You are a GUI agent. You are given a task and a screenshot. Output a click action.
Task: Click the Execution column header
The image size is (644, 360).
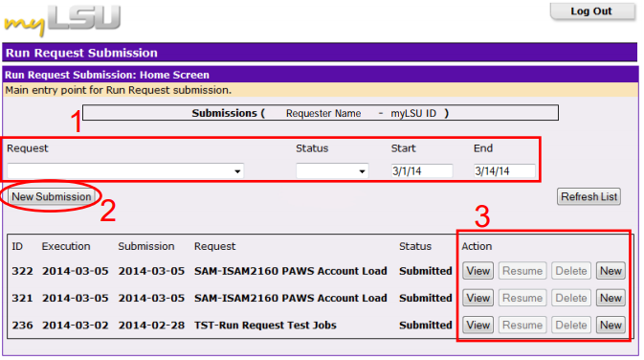coord(66,246)
